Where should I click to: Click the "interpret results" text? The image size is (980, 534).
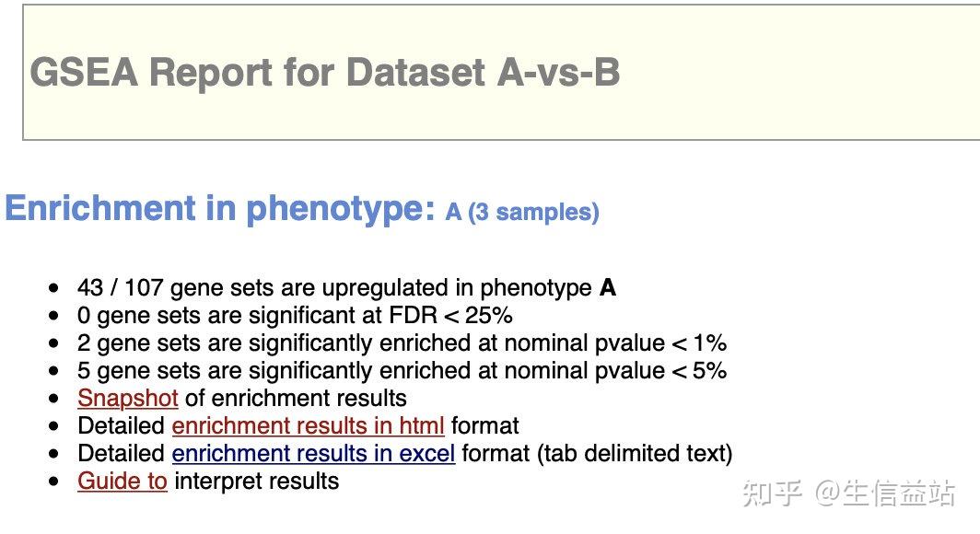click(256, 482)
